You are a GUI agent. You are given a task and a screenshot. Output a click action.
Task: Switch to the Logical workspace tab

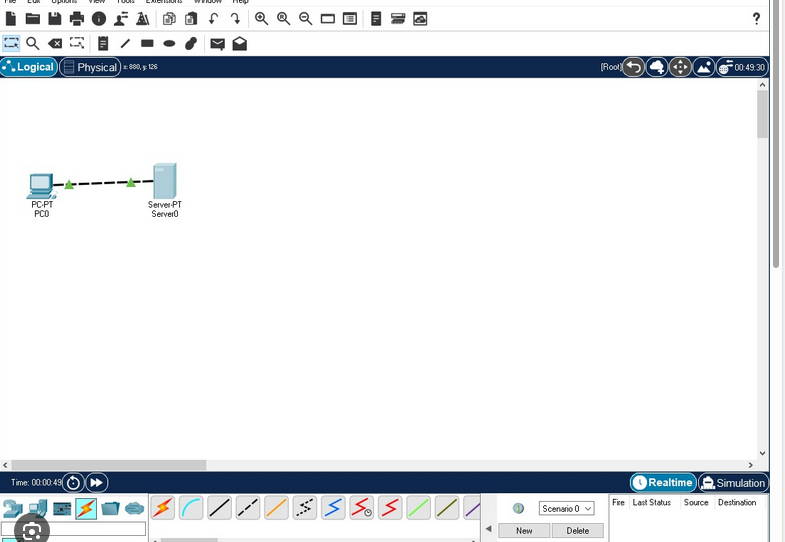pos(29,67)
